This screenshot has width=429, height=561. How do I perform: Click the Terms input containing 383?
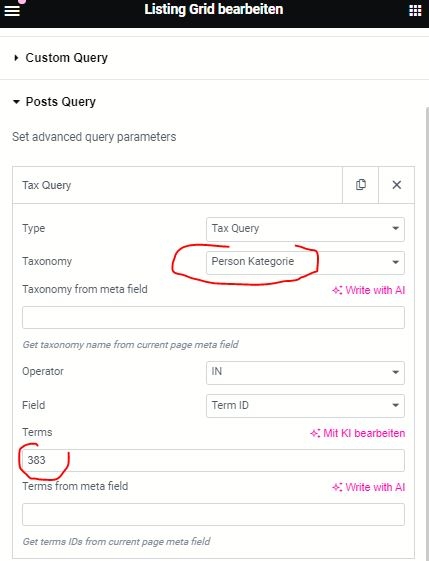pos(213,460)
